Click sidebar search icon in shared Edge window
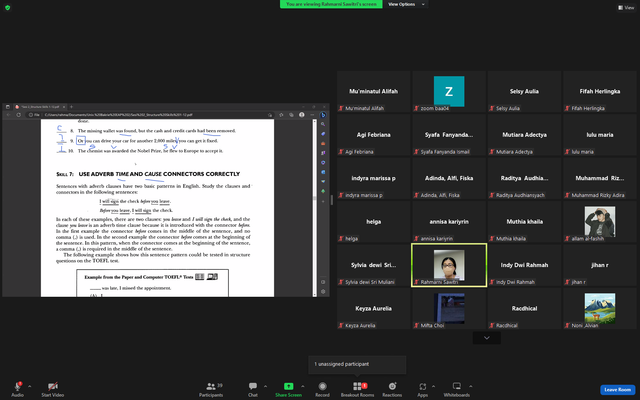The height and width of the screenshot is (400, 640). point(323,124)
